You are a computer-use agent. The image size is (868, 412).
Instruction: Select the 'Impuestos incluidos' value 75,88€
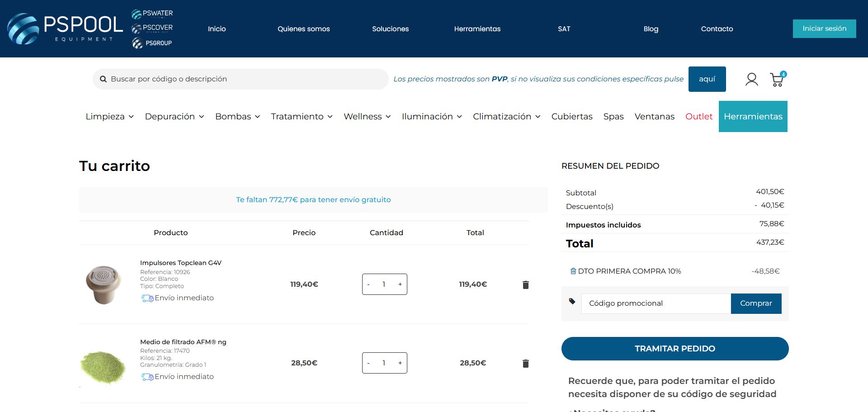(772, 224)
